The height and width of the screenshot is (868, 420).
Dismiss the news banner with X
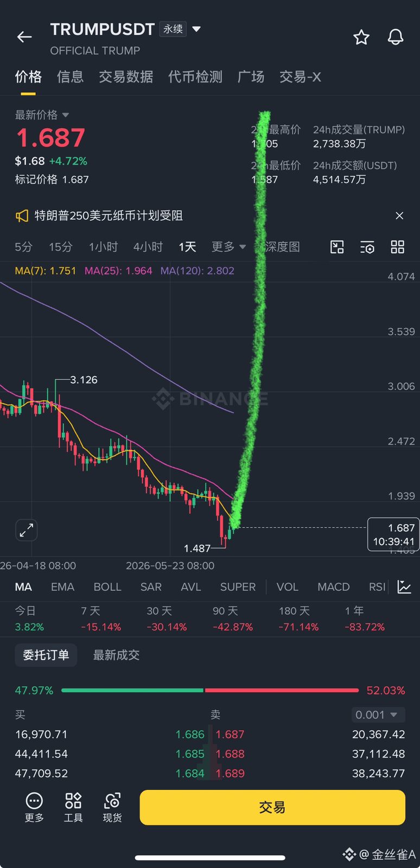coord(399,216)
